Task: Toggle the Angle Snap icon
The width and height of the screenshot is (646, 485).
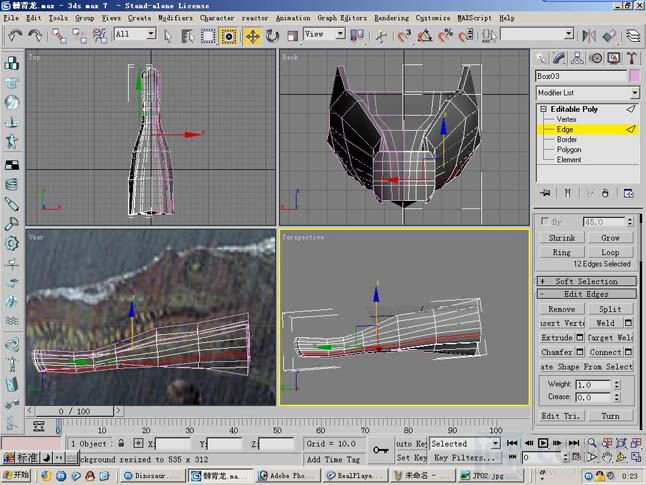Action: click(x=425, y=36)
